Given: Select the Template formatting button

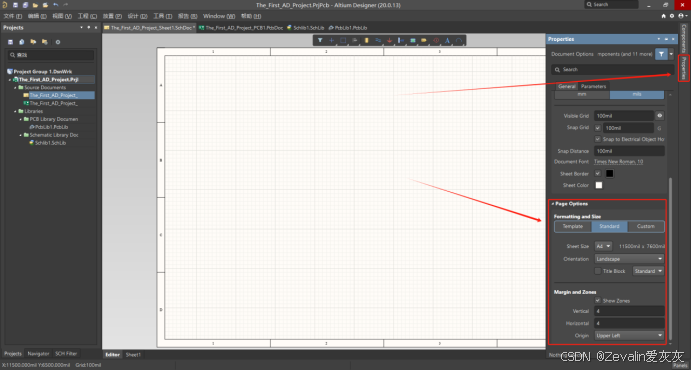Looking at the screenshot, I should [x=573, y=226].
